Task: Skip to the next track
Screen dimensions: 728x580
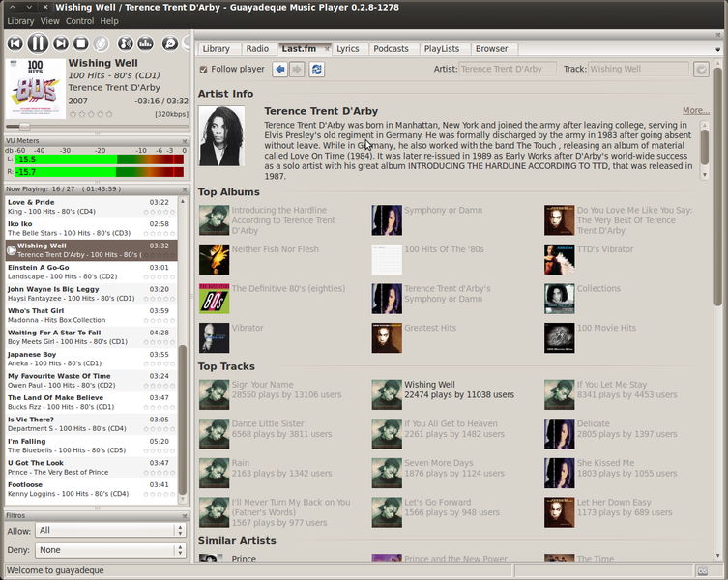Action: click(60, 43)
